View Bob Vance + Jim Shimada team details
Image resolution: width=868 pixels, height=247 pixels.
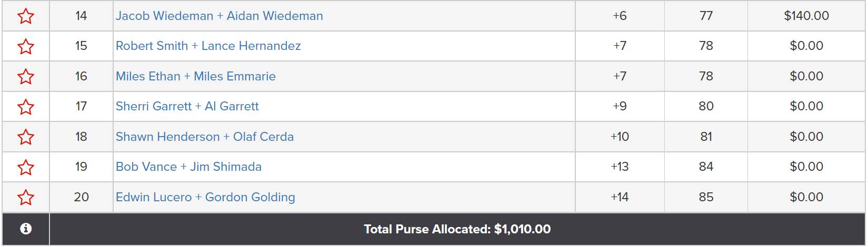tap(188, 167)
